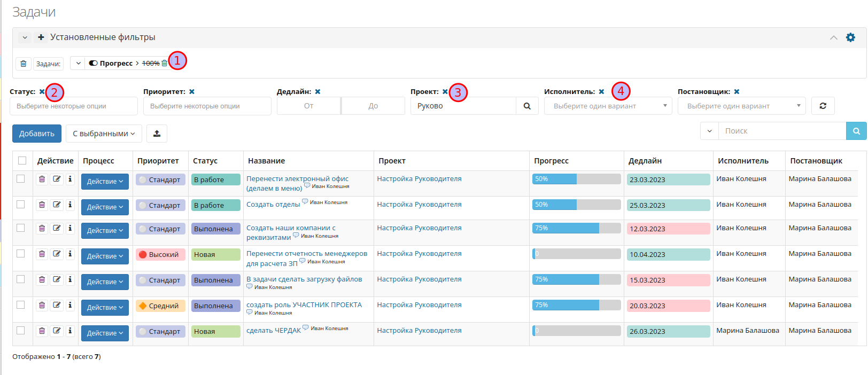The image size is (868, 375).
Task: Click the Проект search magnifier button
Action: pyautogui.click(x=527, y=106)
